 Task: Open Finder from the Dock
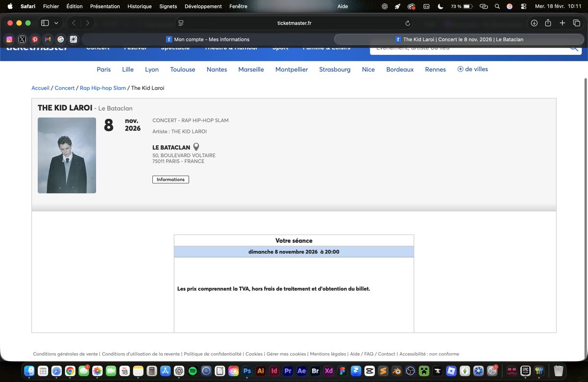pos(29,371)
